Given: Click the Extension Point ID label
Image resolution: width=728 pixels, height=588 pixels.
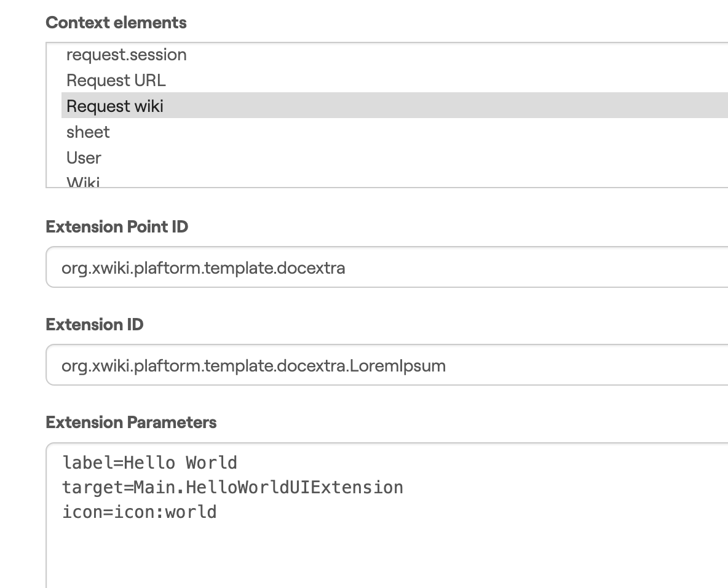Looking at the screenshot, I should [x=117, y=227].
